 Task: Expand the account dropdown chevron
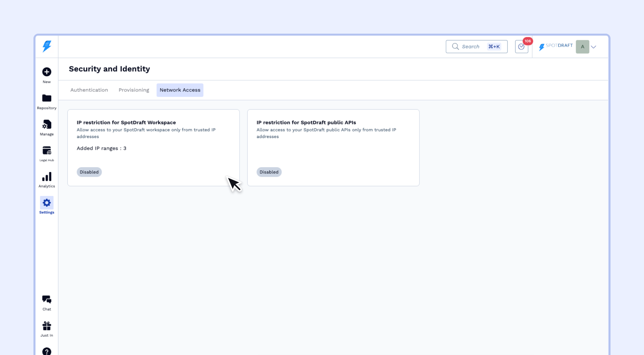point(593,47)
